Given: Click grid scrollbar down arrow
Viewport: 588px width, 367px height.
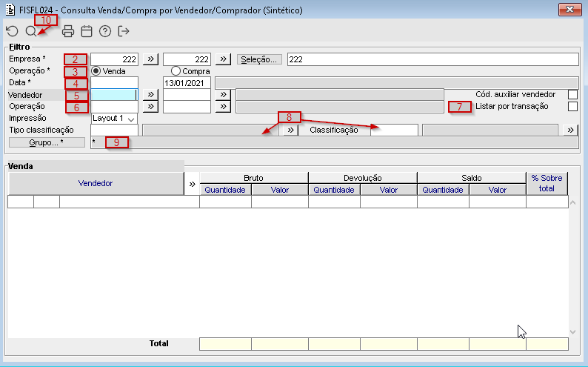Looking at the screenshot, I should (x=572, y=331).
